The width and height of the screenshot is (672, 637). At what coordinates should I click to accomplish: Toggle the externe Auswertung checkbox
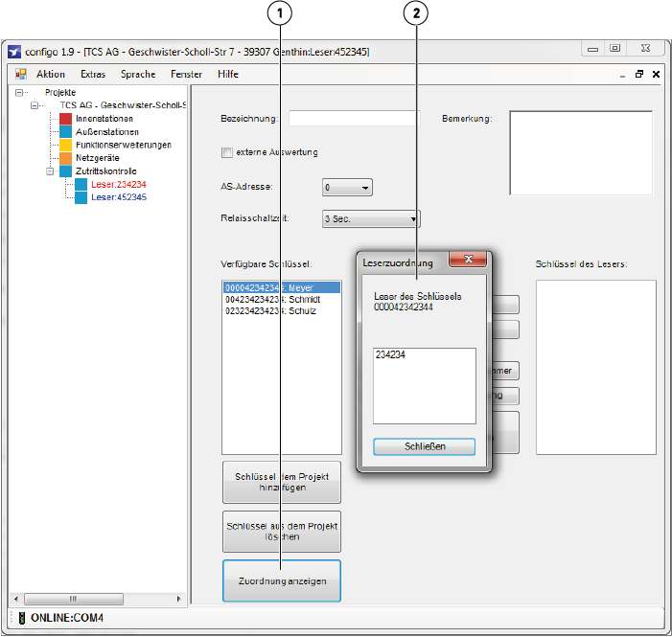227,152
